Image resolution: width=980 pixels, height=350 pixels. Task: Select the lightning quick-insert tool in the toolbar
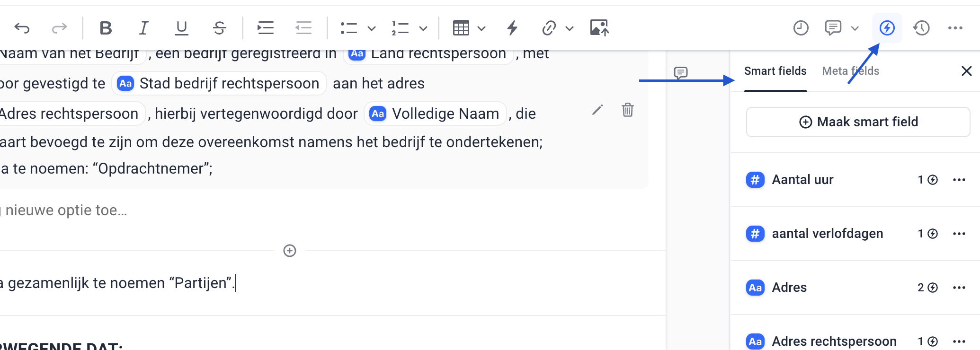pos(511,28)
